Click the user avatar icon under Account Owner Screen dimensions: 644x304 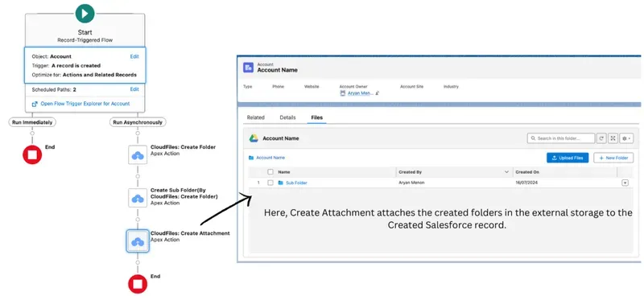click(x=343, y=93)
